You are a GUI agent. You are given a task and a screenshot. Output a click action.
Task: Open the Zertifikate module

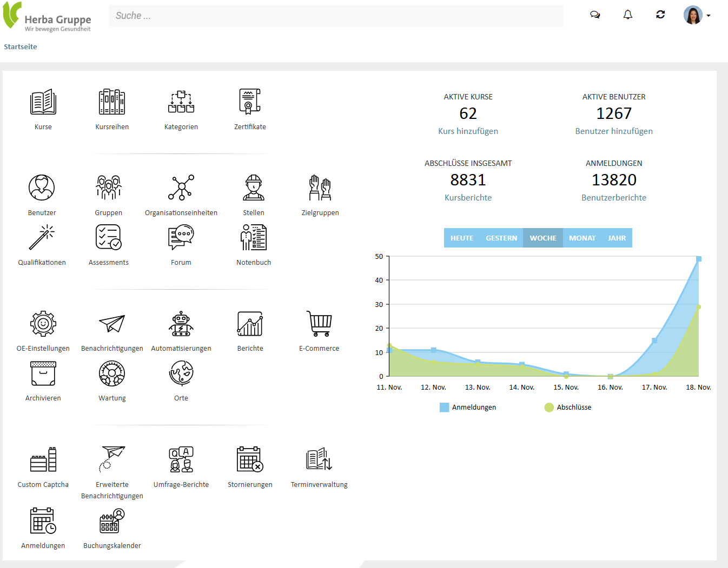tap(250, 102)
